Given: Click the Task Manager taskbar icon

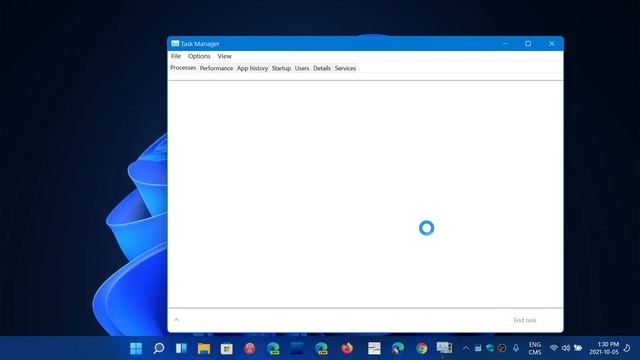Looking at the screenshot, I should coord(444,348).
